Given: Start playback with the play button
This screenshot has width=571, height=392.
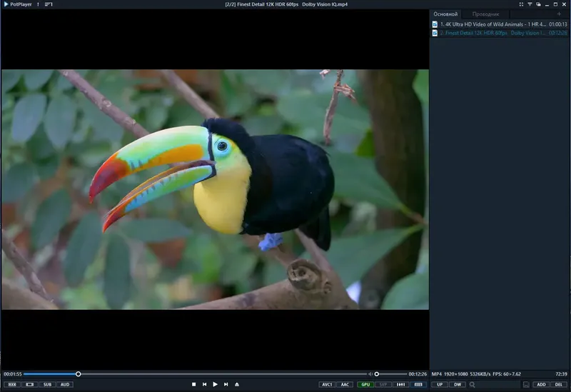Looking at the screenshot, I should coord(216,384).
